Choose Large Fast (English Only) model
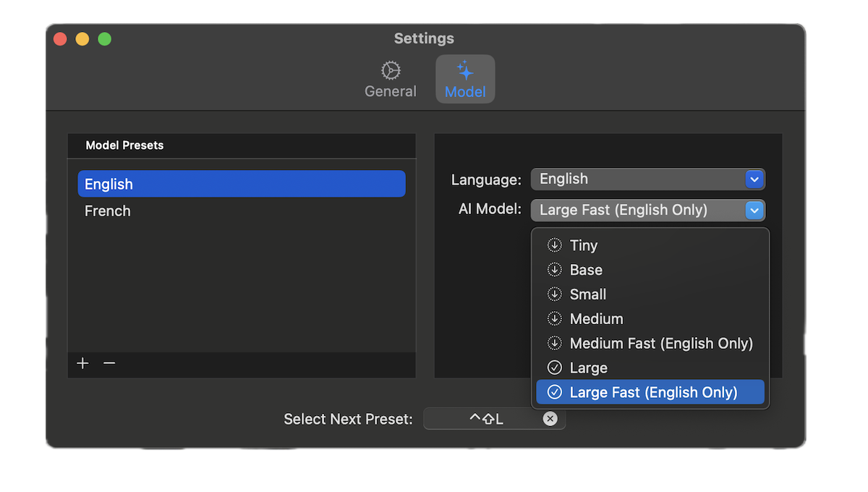 click(x=650, y=392)
